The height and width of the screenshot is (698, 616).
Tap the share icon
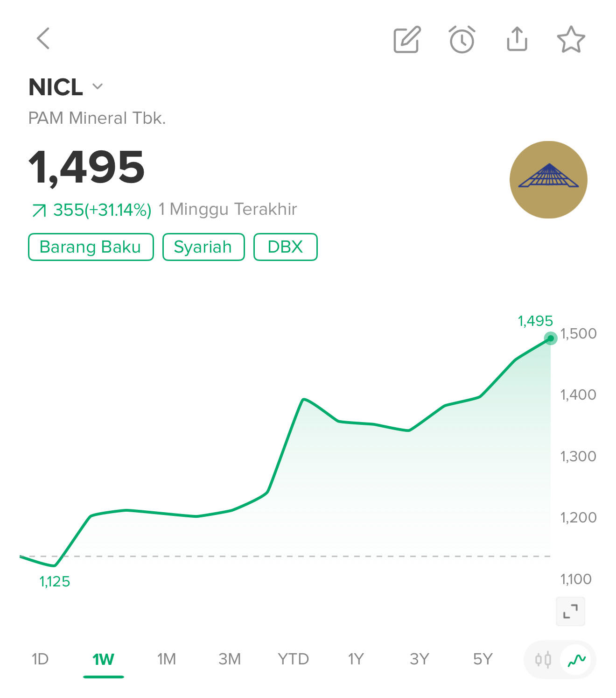coord(517,39)
